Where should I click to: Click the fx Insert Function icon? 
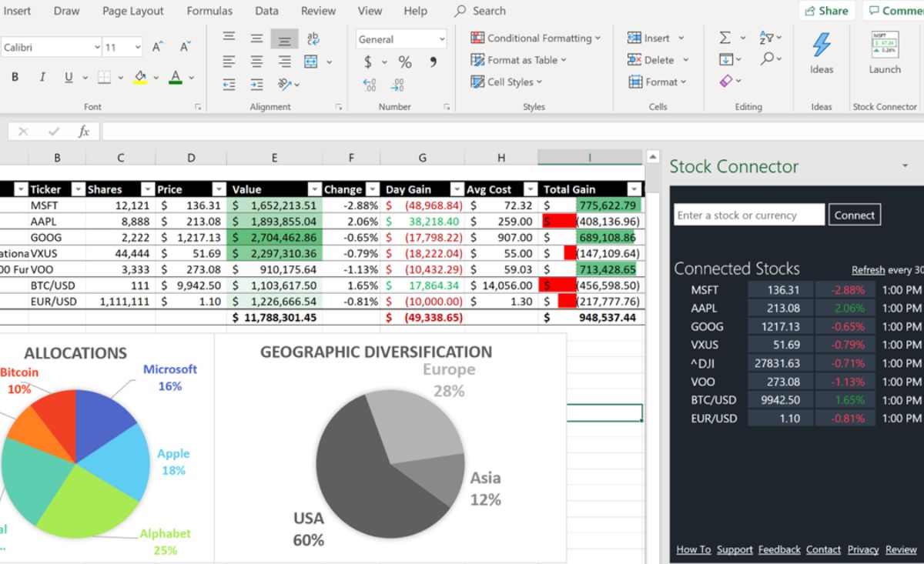pos(84,132)
